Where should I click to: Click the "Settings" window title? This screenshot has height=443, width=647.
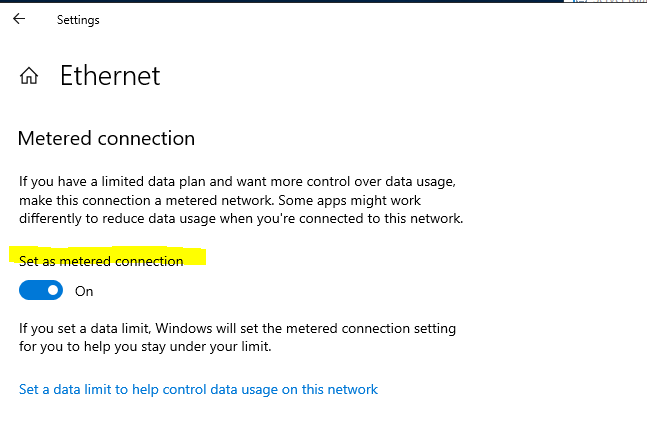(78, 20)
